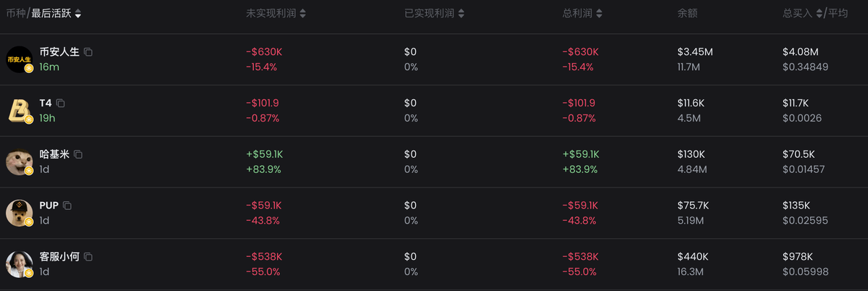This screenshot has height=291, width=868.
Task: Open the 哈基米 cat avatar
Action: coord(19,161)
